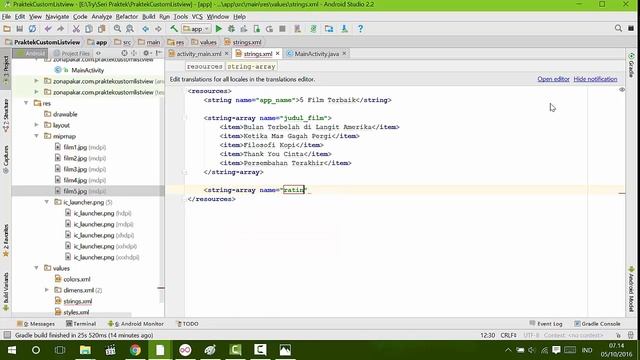The image size is (640, 360).
Task: Click the values breadcrumb in navigation bar
Action: pyautogui.click(x=204, y=42)
